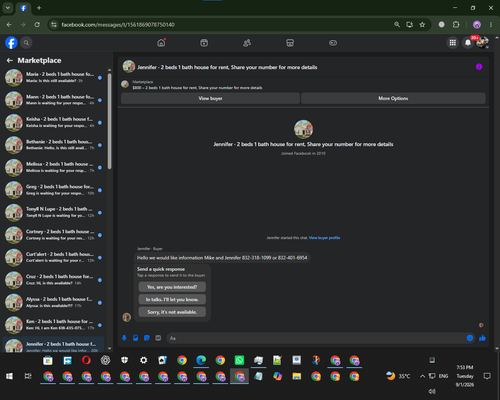Open Mann conversation in list
This screenshot has width=500, height=400.
[x=54, y=100]
